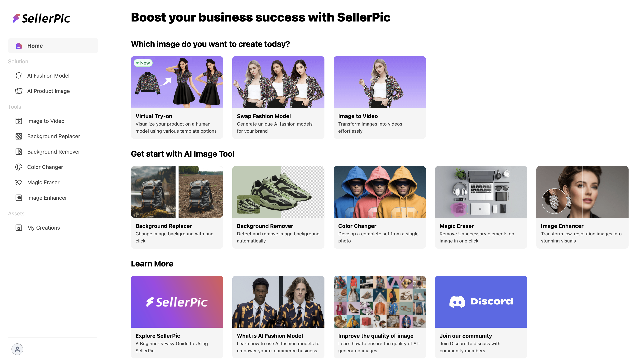Open the Discord community banner
Screen dimensions: 642x364
pyautogui.click(x=481, y=301)
